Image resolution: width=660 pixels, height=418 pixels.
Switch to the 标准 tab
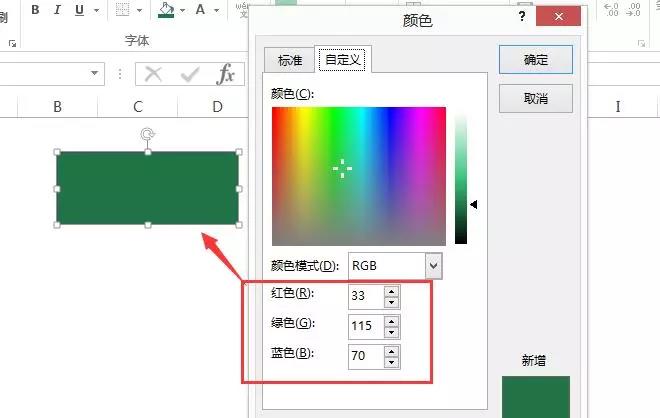pos(290,60)
